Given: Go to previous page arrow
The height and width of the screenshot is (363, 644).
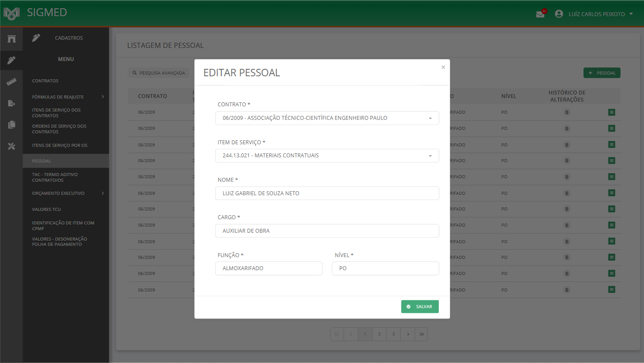Looking at the screenshot, I should pos(351,334).
